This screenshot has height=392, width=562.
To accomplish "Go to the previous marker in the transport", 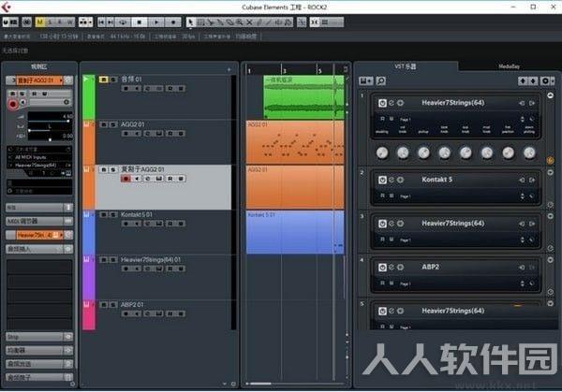I will coord(101,22).
